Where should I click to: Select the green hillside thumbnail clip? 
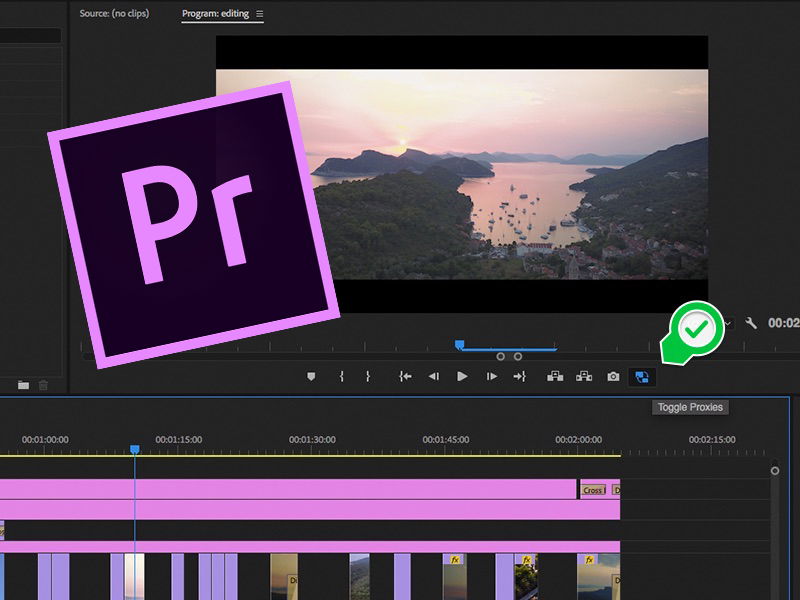359,577
